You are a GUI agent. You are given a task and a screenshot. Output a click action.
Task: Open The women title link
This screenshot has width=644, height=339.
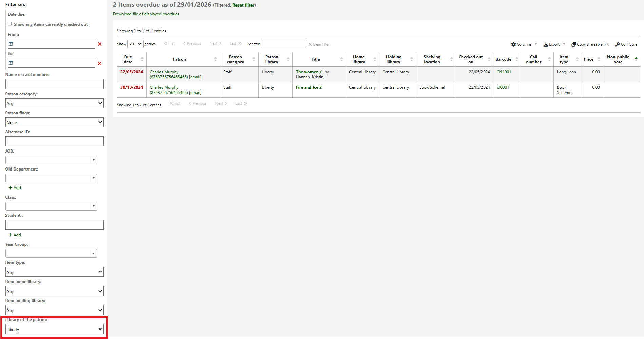[x=308, y=72]
